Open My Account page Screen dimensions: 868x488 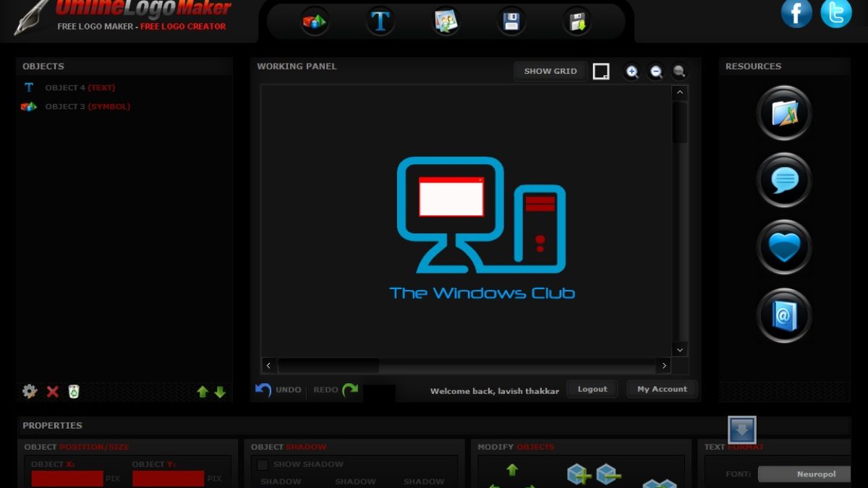(x=662, y=389)
